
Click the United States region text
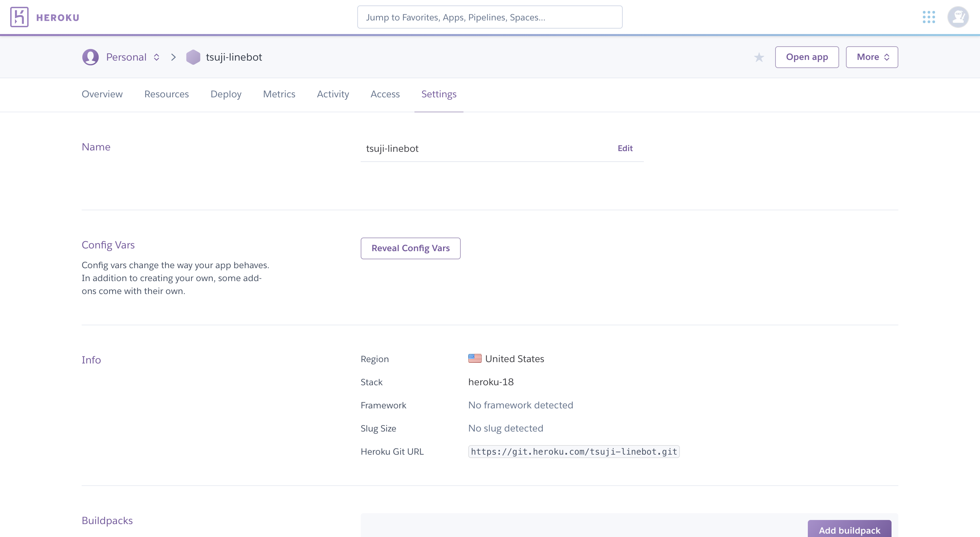tap(514, 358)
